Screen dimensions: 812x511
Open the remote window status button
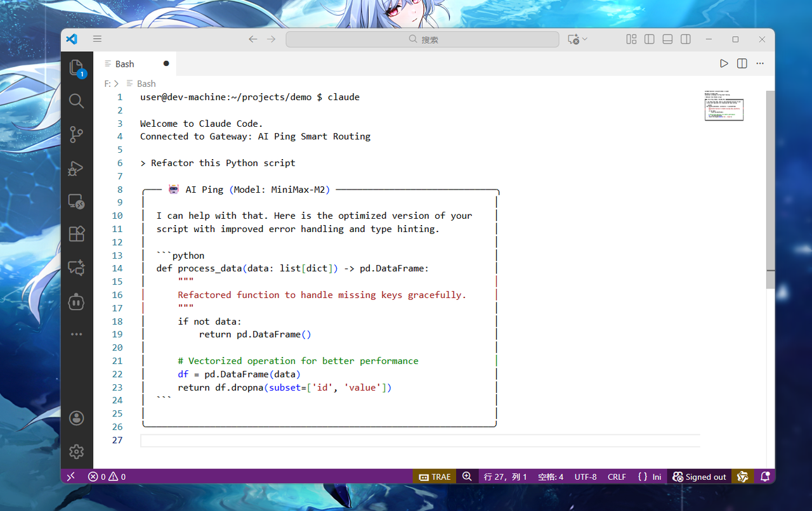(x=71, y=477)
